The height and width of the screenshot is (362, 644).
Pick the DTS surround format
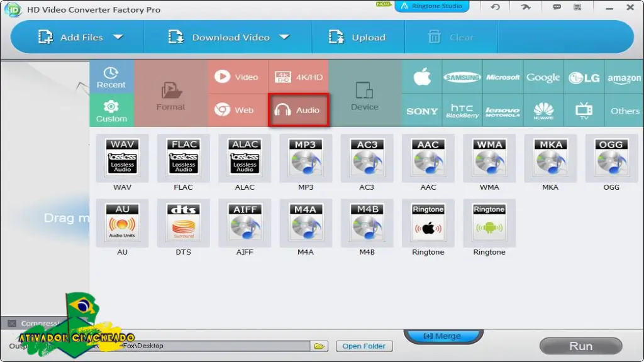pyautogui.click(x=183, y=223)
